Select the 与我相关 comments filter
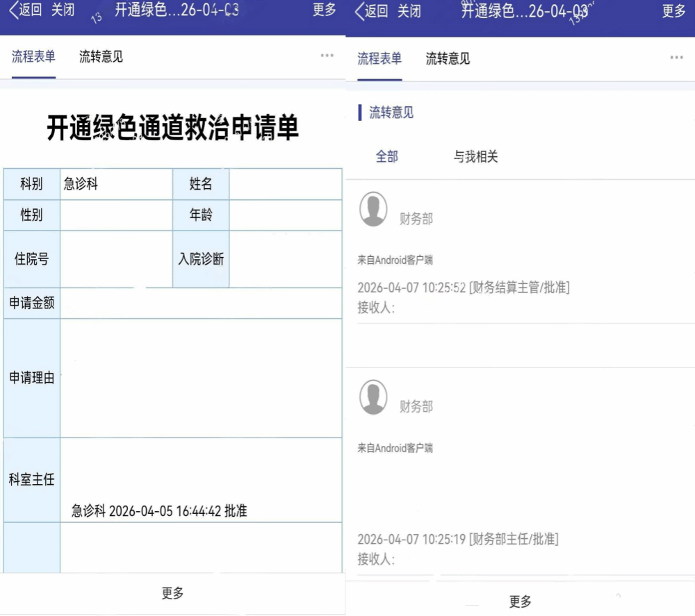The height and width of the screenshot is (616, 695). 475,157
